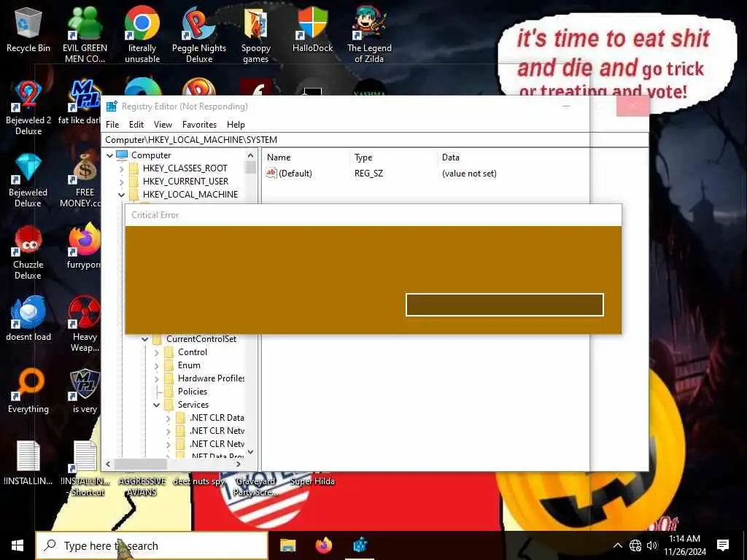Collapse the Services key arrow
Viewport: 747px width, 560px height.
[157, 405]
